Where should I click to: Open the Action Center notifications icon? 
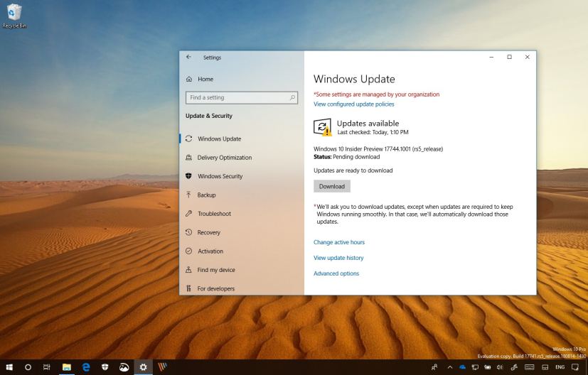click(575, 367)
